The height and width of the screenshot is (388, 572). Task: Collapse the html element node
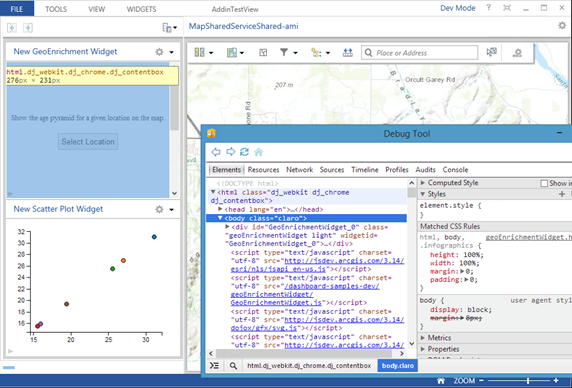click(x=213, y=192)
